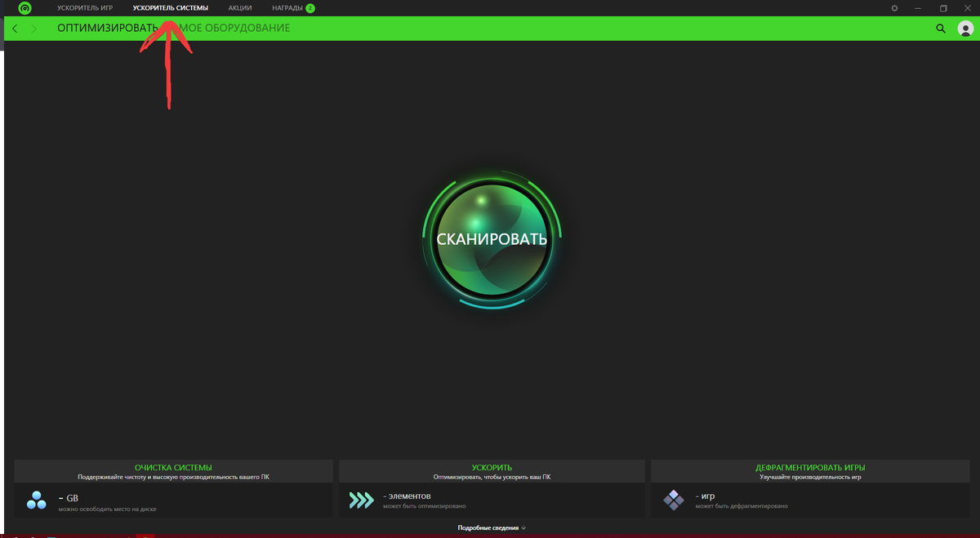Screen dimensions: 980x538
Task: Open the settings gear icon
Action: pos(894,8)
